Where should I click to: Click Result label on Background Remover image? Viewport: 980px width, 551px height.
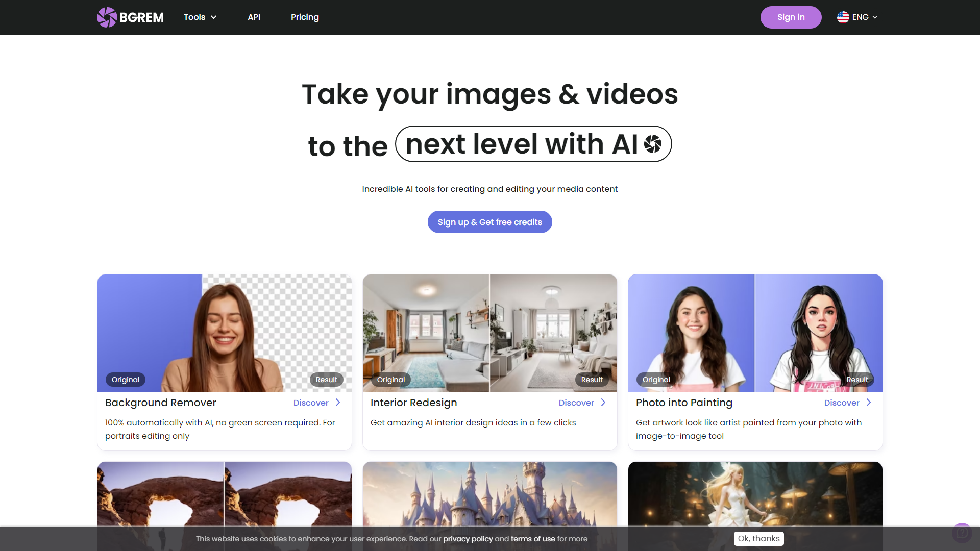click(327, 380)
